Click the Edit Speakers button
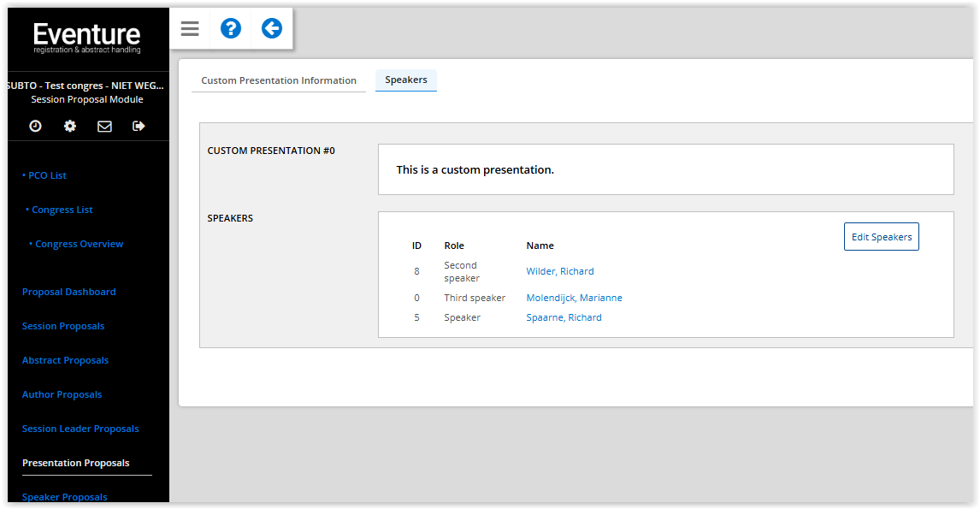 point(882,237)
